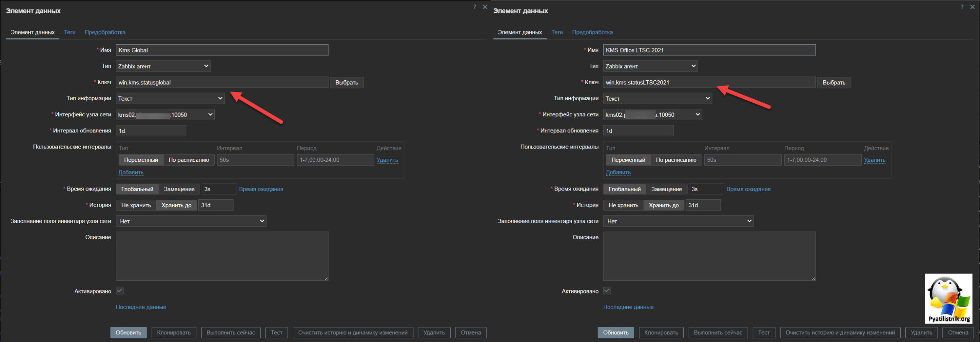Viewport: 980px width, 342px height.
Task: Expand host interface dropdown in Kms Global dialog
Action: (x=165, y=114)
